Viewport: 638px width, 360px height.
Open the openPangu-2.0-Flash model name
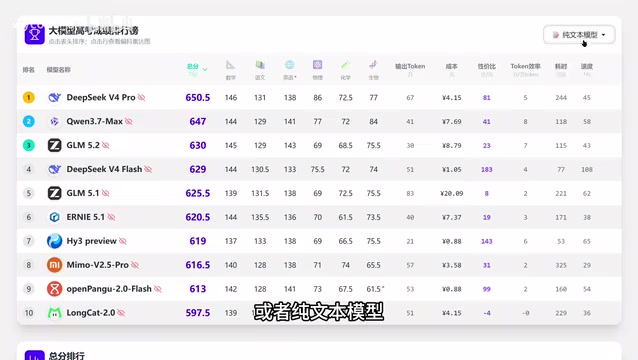coord(109,289)
